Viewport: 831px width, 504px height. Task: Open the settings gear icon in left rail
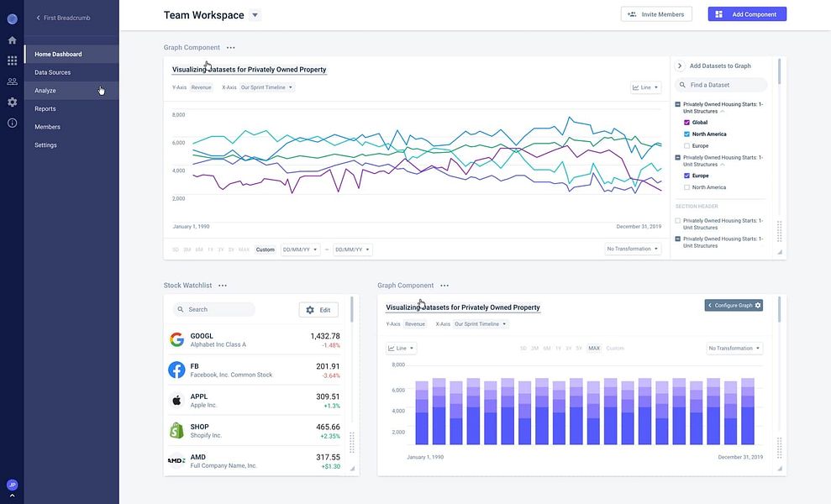(x=13, y=102)
